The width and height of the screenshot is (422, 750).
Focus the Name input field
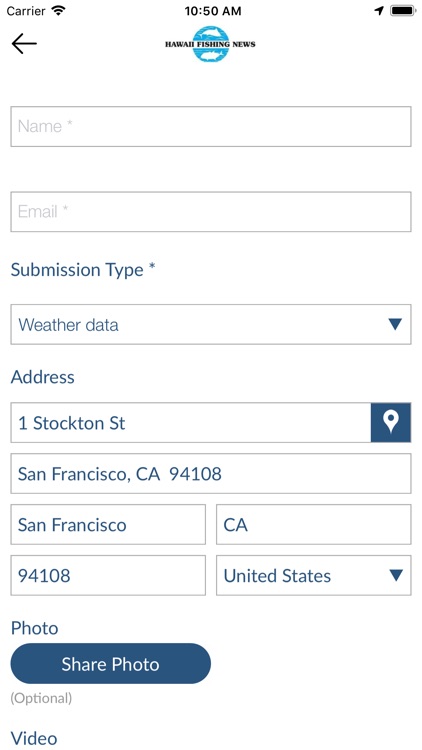211,126
